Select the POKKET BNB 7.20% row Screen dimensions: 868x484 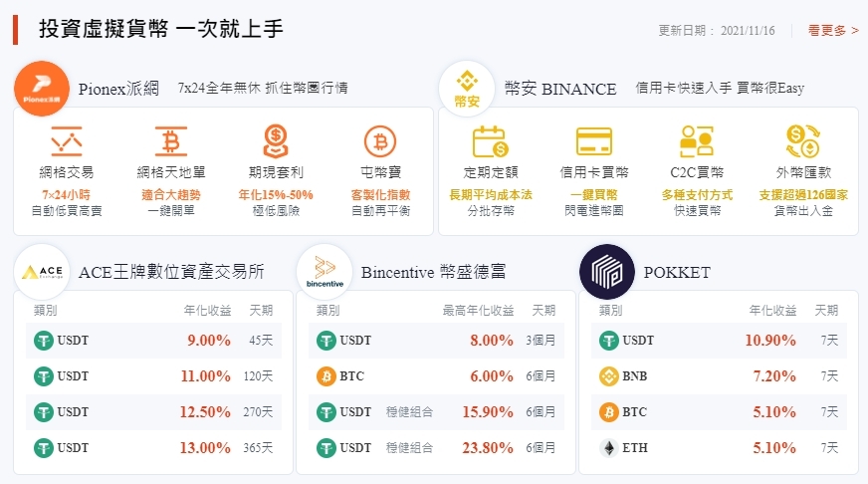[719, 376]
